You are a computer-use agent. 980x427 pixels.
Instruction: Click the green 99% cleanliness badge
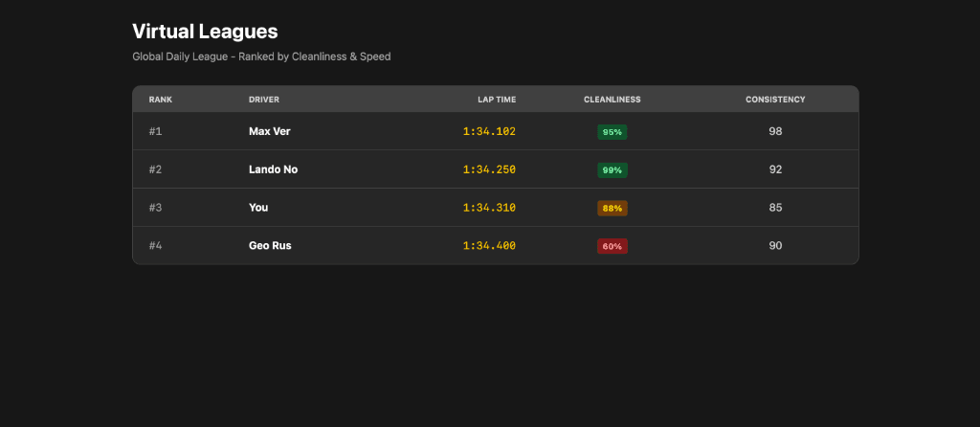[x=612, y=170]
